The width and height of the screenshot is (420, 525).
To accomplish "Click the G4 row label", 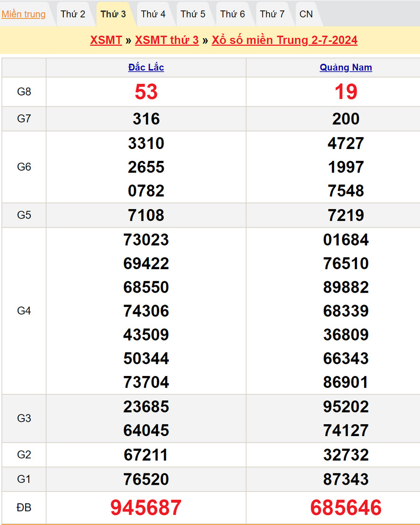I will pyautogui.click(x=24, y=311).
